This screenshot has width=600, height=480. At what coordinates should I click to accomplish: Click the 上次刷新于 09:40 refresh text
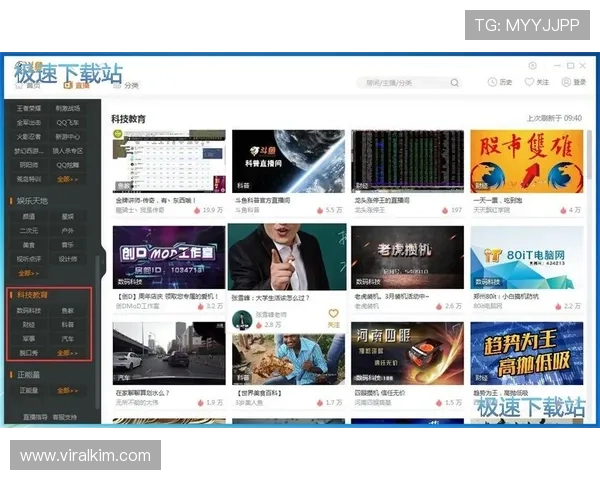(x=554, y=118)
